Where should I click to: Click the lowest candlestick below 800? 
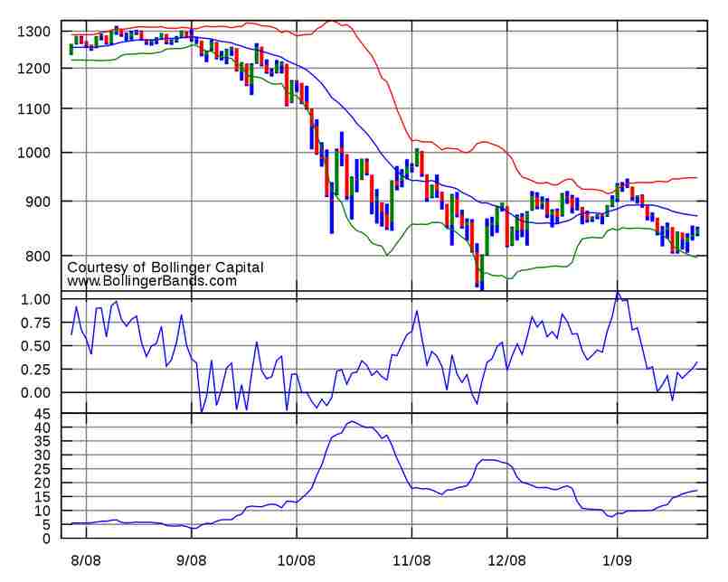pyautogui.click(x=481, y=272)
